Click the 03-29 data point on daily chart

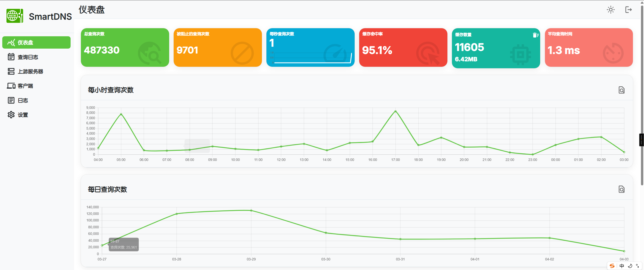pos(251,211)
